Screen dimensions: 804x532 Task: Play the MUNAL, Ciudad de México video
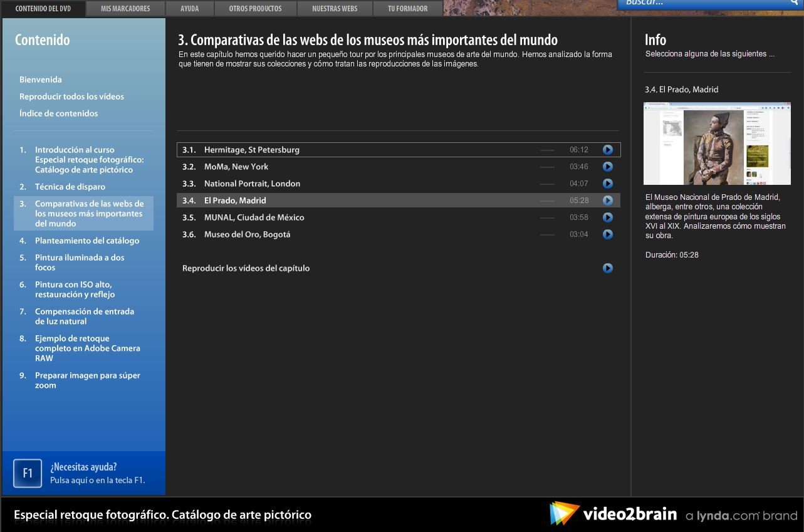[607, 217]
